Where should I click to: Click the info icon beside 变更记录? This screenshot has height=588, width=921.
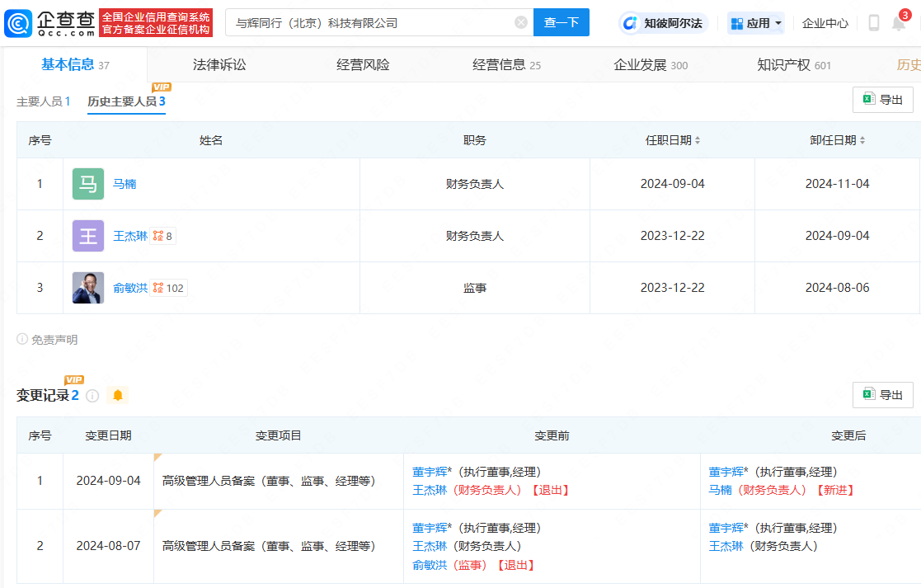92,395
